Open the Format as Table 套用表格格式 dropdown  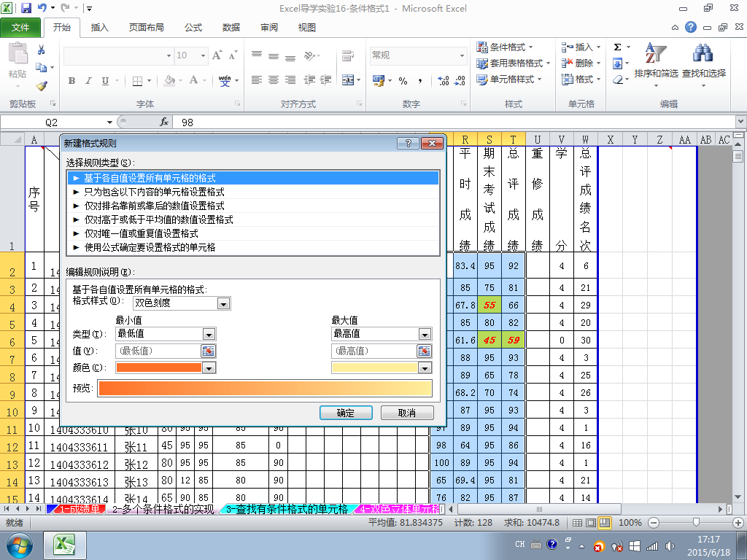tap(513, 63)
